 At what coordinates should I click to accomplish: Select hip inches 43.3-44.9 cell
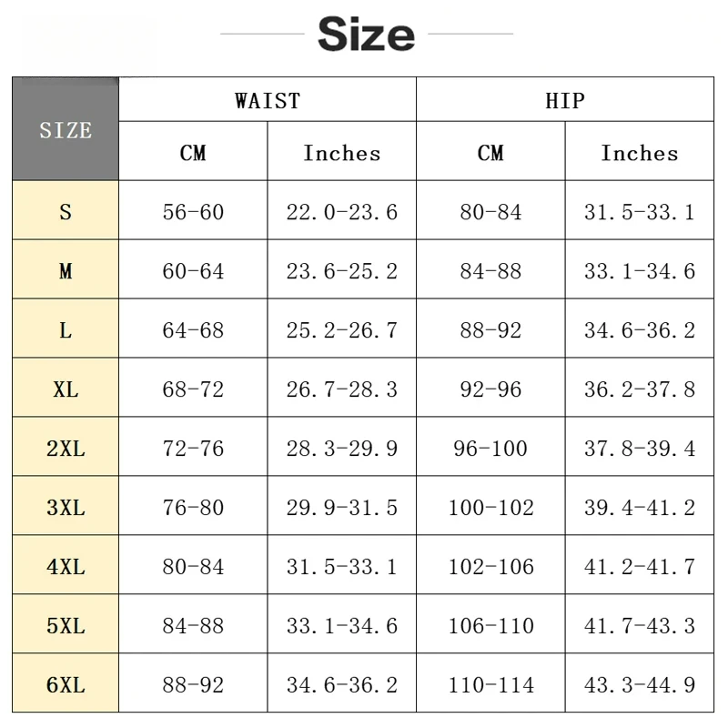(x=640, y=683)
